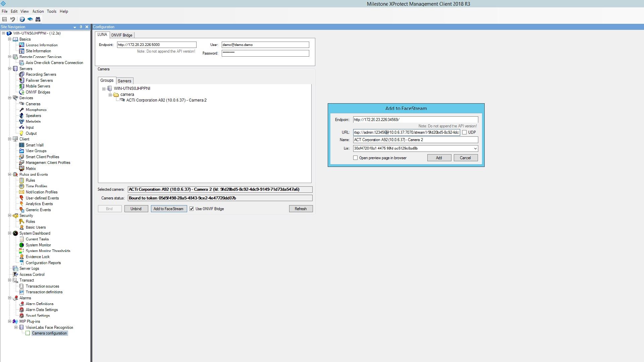Open the Evidence Lock icon
The image size is (644, 362).
pos(21,257)
